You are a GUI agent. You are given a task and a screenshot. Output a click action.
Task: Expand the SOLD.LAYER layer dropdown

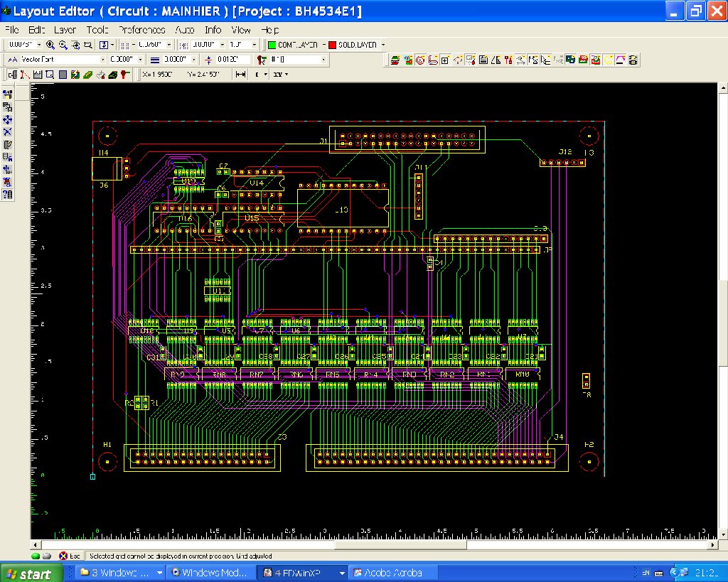click(382, 45)
